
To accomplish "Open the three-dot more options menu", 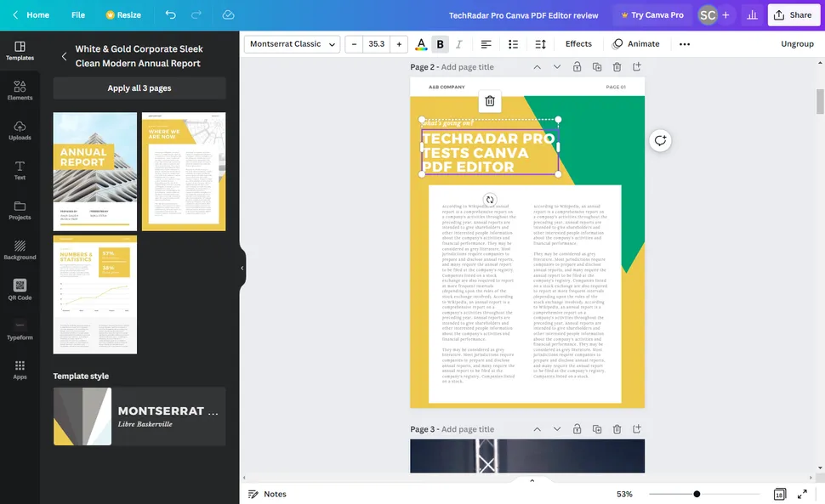I will [x=685, y=44].
